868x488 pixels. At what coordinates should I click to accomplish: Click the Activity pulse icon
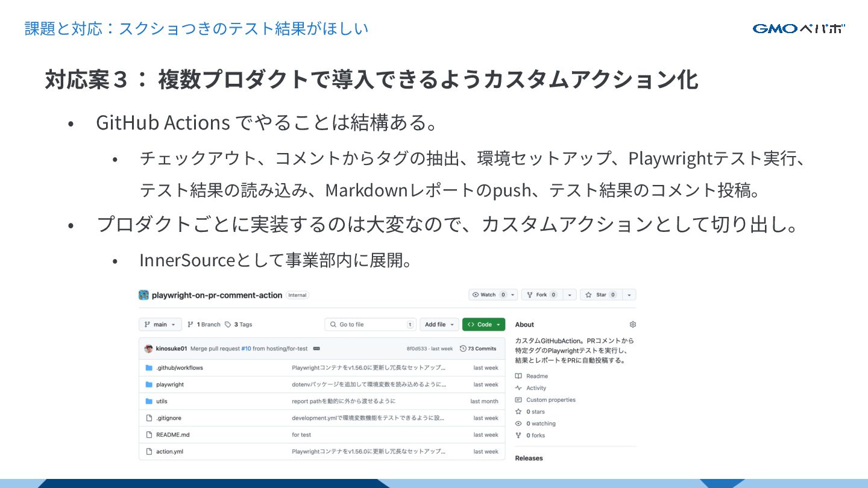pyautogui.click(x=518, y=388)
